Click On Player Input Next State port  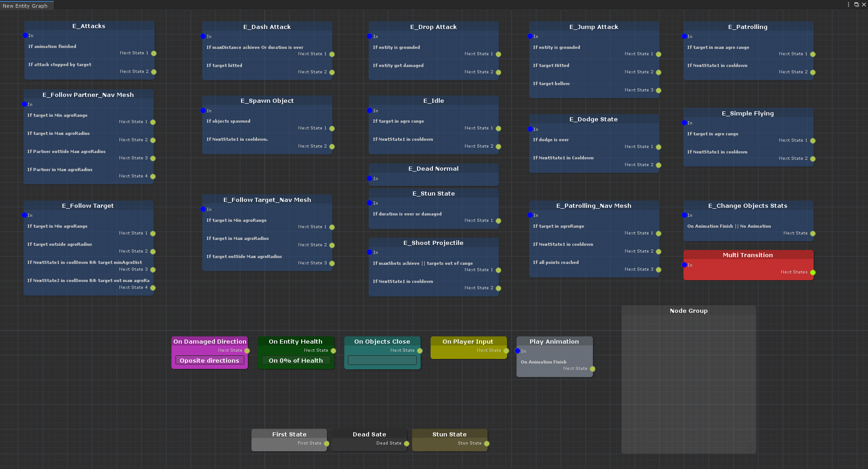[506, 351]
